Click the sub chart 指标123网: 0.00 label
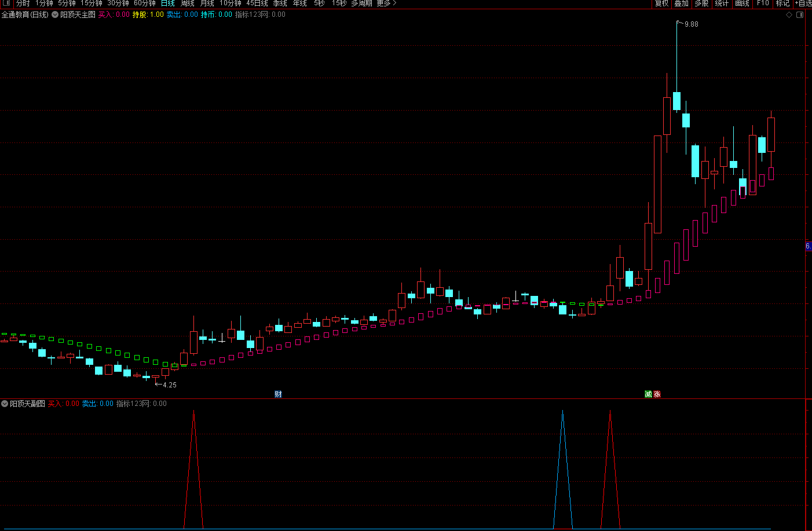812x531 pixels. (141, 404)
